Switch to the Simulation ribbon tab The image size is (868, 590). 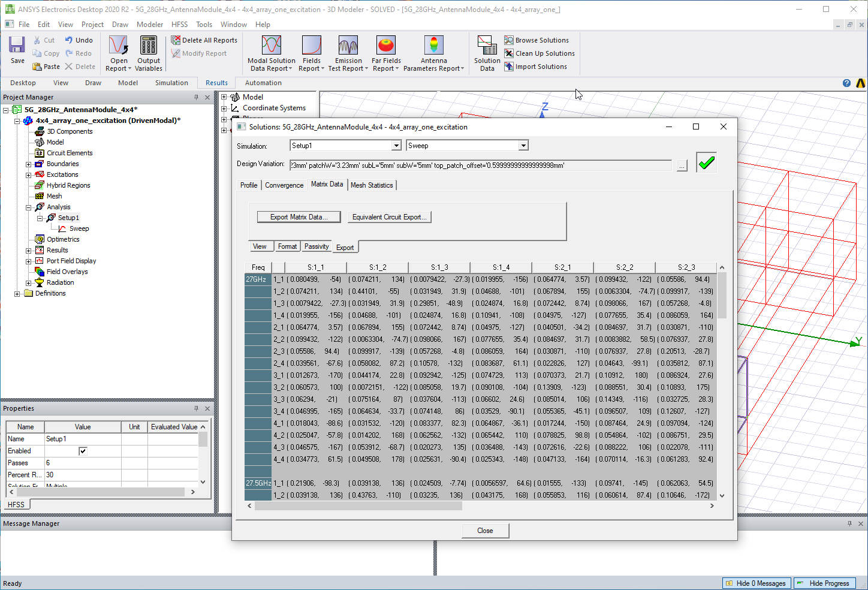(171, 83)
